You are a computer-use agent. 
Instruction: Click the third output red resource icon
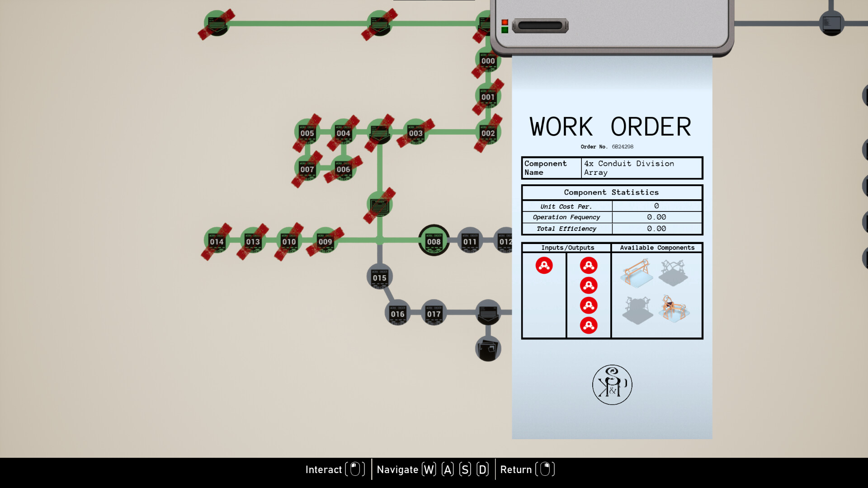coord(589,305)
